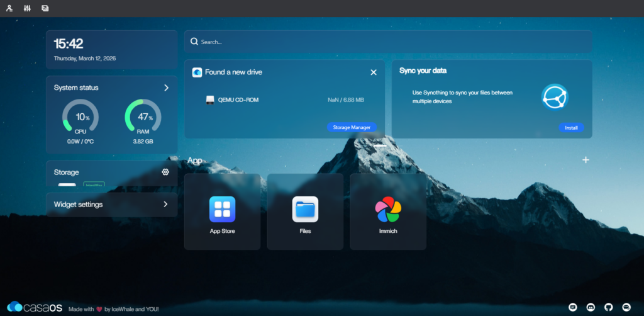Viewport: 644px width, 316px height.
Task: Install Syncthing using the Install button
Action: (x=570, y=128)
